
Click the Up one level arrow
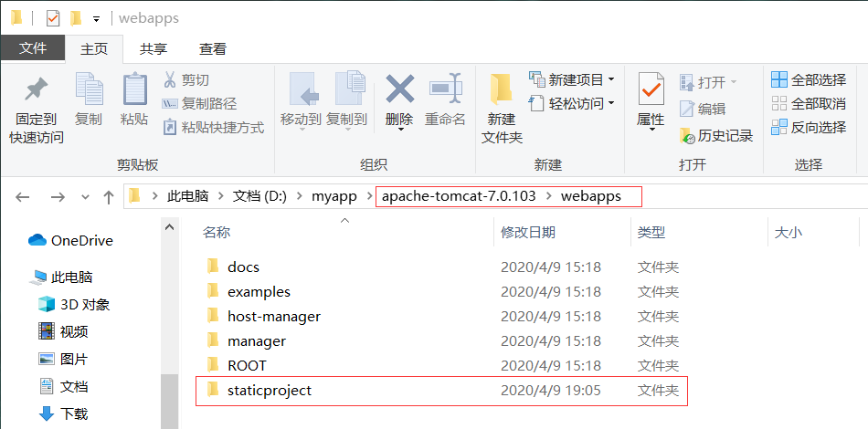[x=109, y=196]
